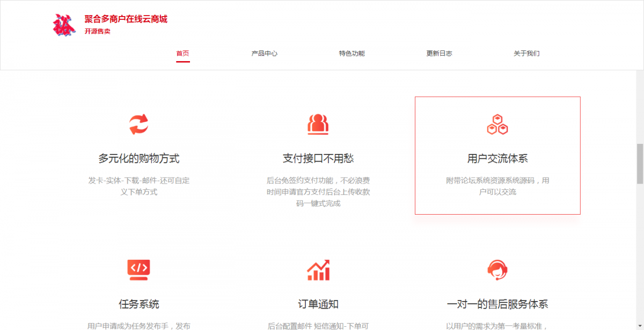Switch to the 特色功能 section
Viewport: 644px width, 330px height.
point(352,53)
